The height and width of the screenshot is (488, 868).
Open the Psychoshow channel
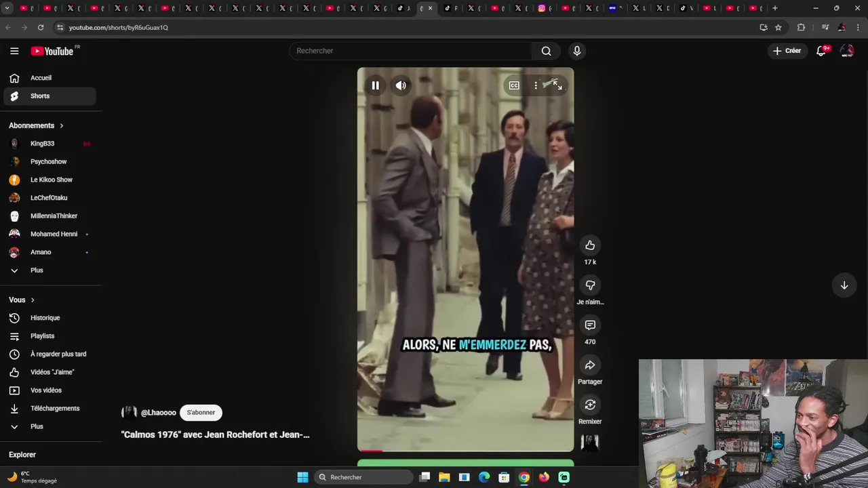tap(50, 162)
